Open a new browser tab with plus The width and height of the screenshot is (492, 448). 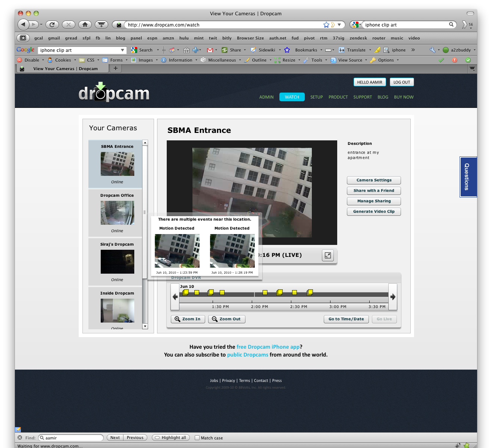tap(116, 68)
